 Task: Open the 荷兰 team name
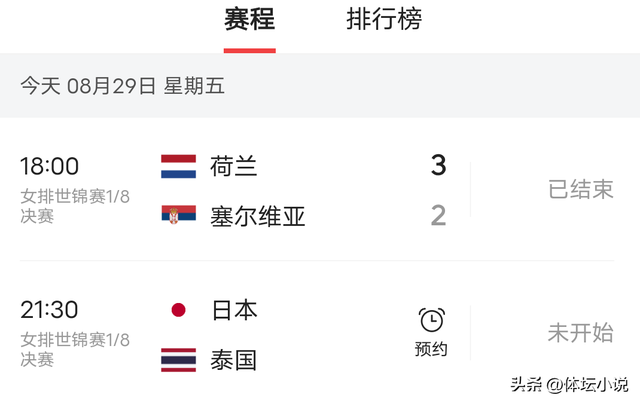point(233,166)
